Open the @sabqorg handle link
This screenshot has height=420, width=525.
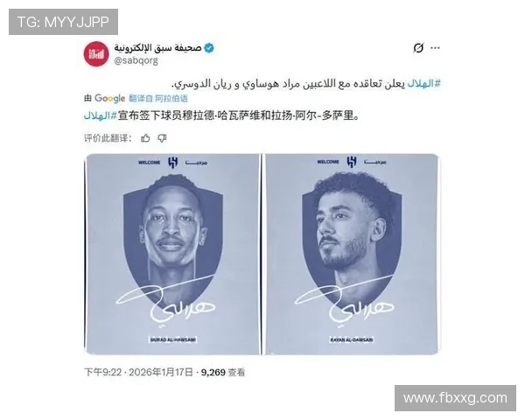coord(136,60)
